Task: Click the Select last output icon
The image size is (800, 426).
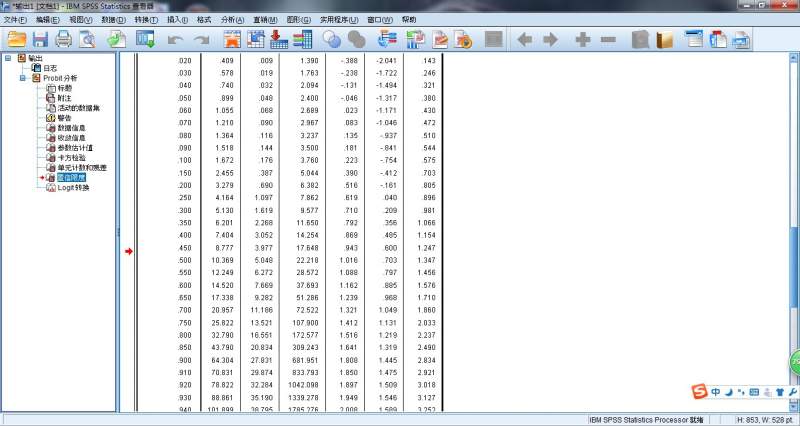Action: pyautogui.click(x=387, y=39)
